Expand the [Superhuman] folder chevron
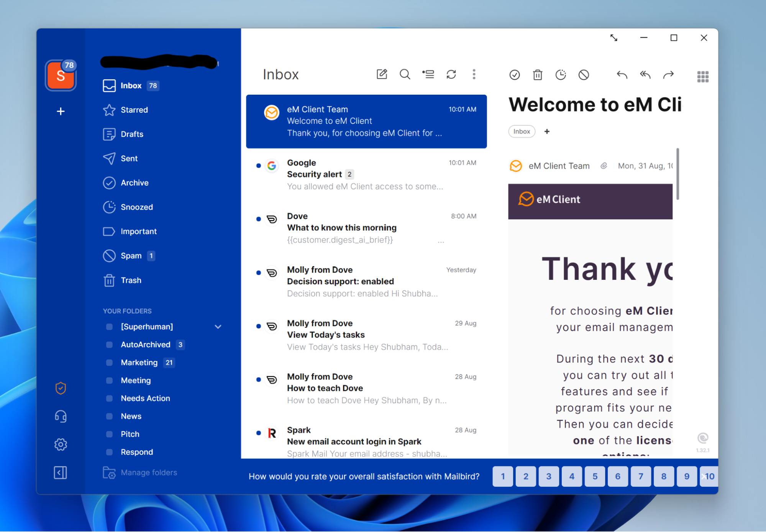Viewport: 766px width, 532px height. [218, 327]
